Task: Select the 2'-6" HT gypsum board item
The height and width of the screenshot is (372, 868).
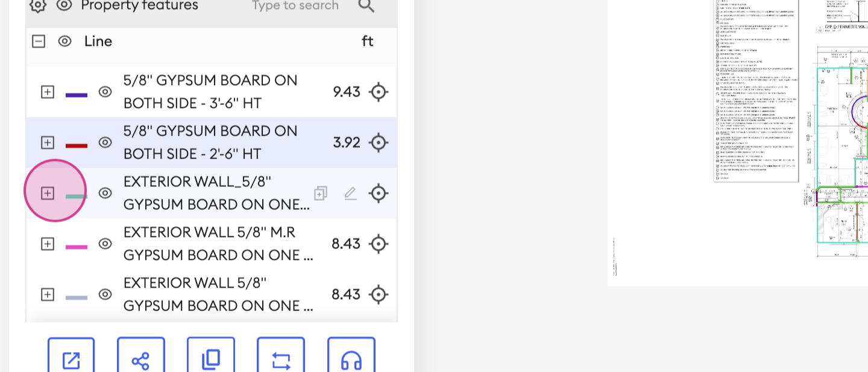Action: 210,143
